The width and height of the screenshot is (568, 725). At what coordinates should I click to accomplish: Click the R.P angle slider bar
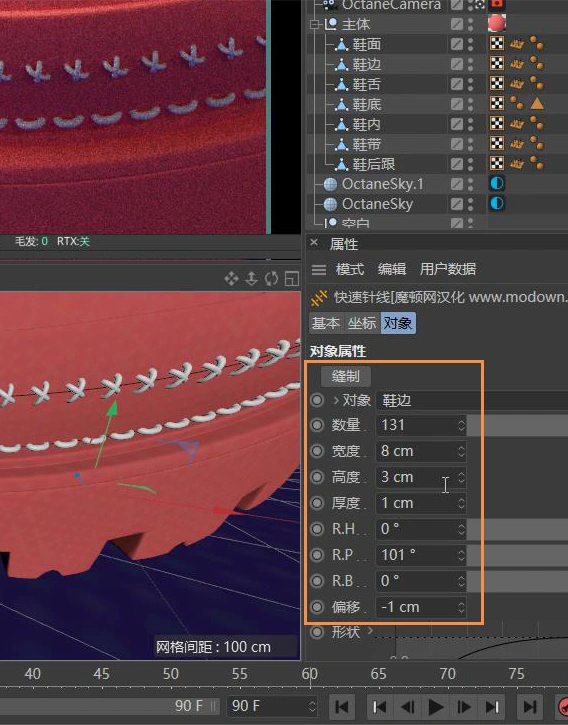pos(517,555)
